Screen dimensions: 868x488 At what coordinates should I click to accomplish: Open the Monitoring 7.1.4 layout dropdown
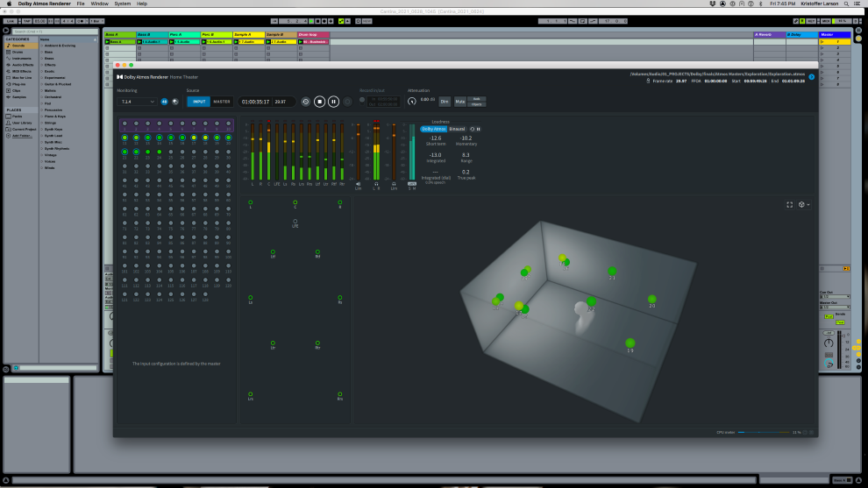pyautogui.click(x=137, y=102)
